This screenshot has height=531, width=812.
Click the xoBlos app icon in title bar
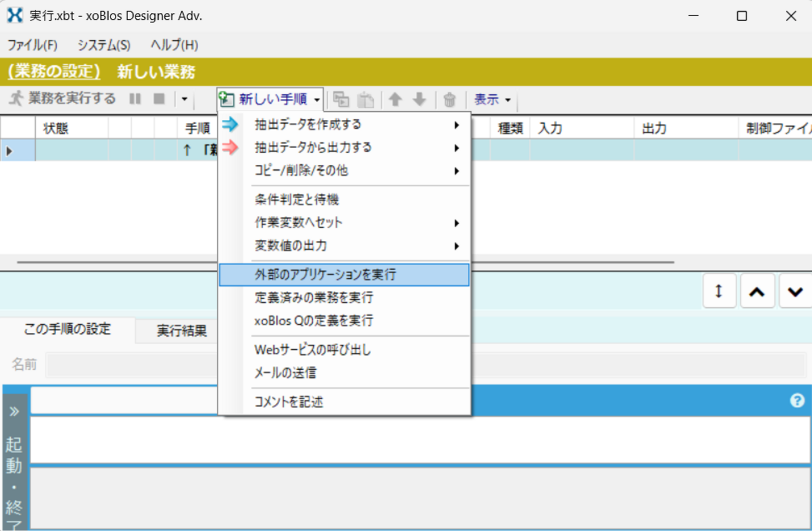pyautogui.click(x=14, y=16)
